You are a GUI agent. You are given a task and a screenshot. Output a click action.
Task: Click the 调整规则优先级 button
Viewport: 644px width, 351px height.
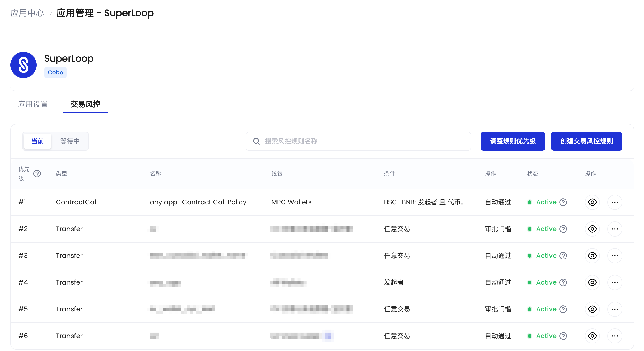click(x=512, y=141)
